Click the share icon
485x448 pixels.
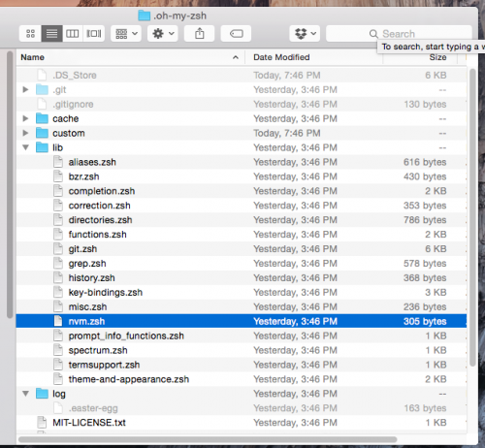click(x=200, y=34)
